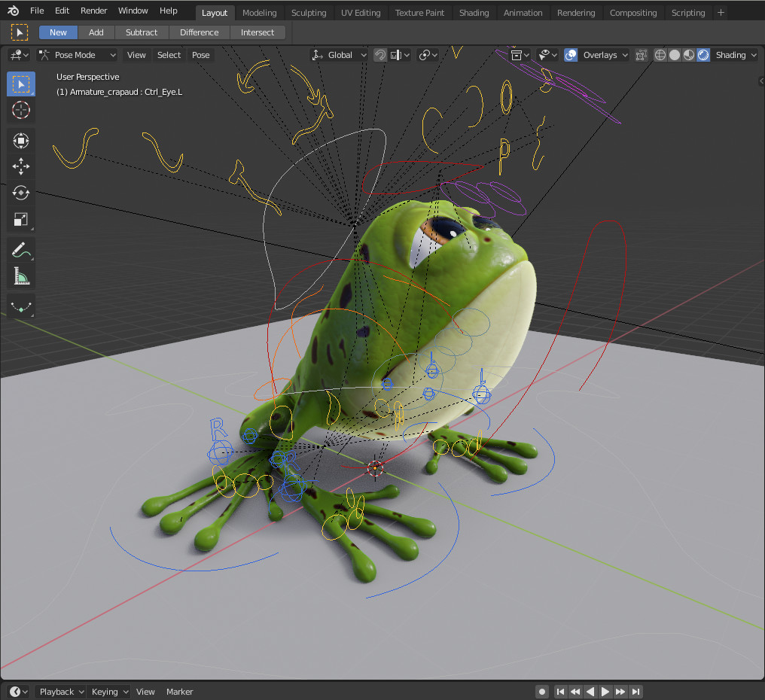Set selection mode to New
765x700 pixels.
pyautogui.click(x=58, y=32)
